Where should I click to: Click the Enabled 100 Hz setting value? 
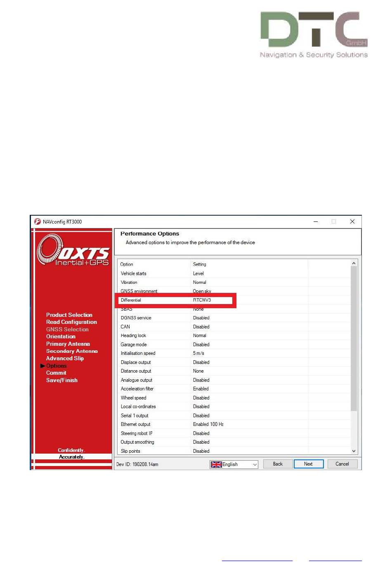208,424
